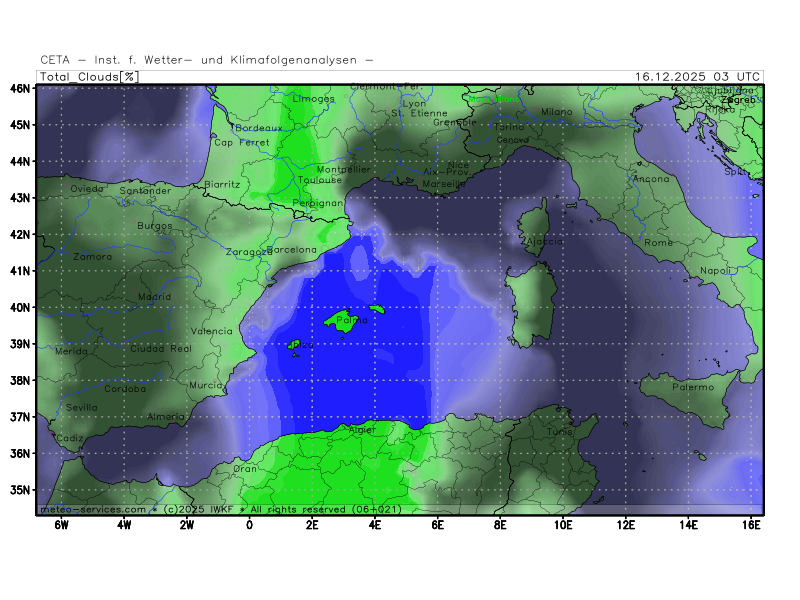Select the Oran city label
Image resolution: width=800 pixels, height=600 pixels.
[x=245, y=468]
